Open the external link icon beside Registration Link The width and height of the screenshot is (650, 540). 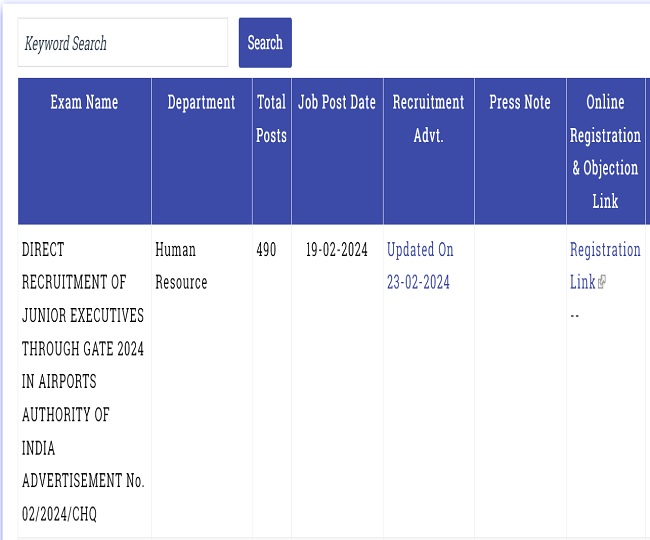coord(601,282)
